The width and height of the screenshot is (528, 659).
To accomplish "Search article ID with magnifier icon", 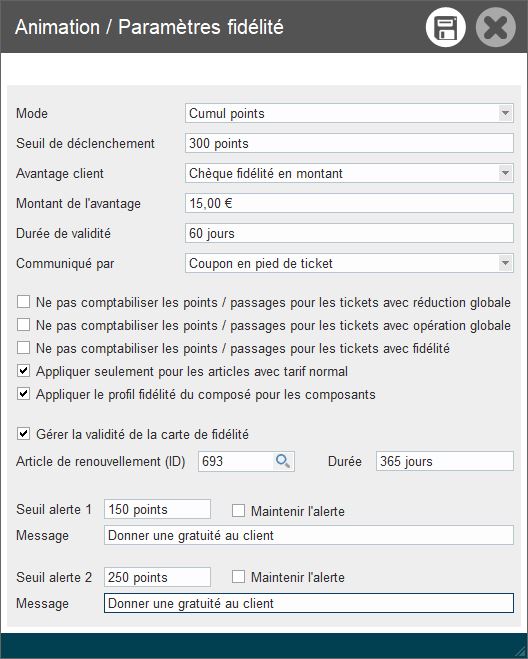I will coord(282,461).
